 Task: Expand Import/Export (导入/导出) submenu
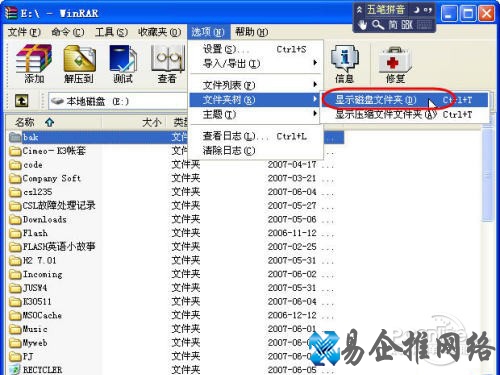(256, 63)
